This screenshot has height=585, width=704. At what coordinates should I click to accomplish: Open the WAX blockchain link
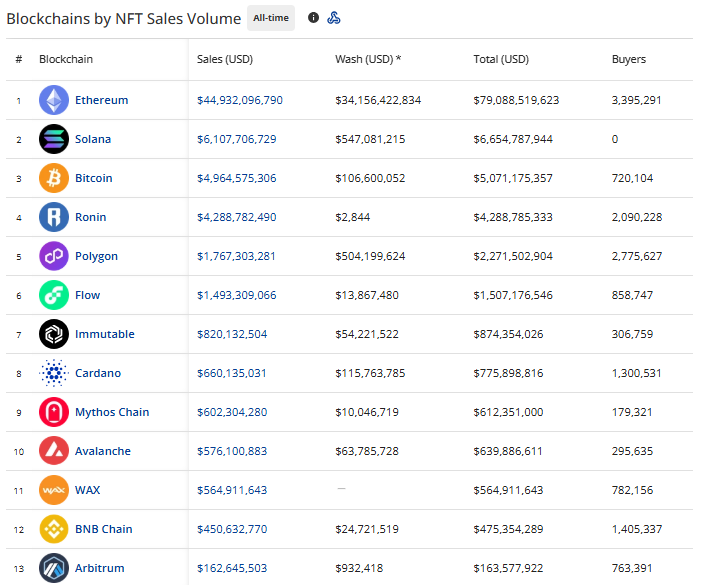88,490
